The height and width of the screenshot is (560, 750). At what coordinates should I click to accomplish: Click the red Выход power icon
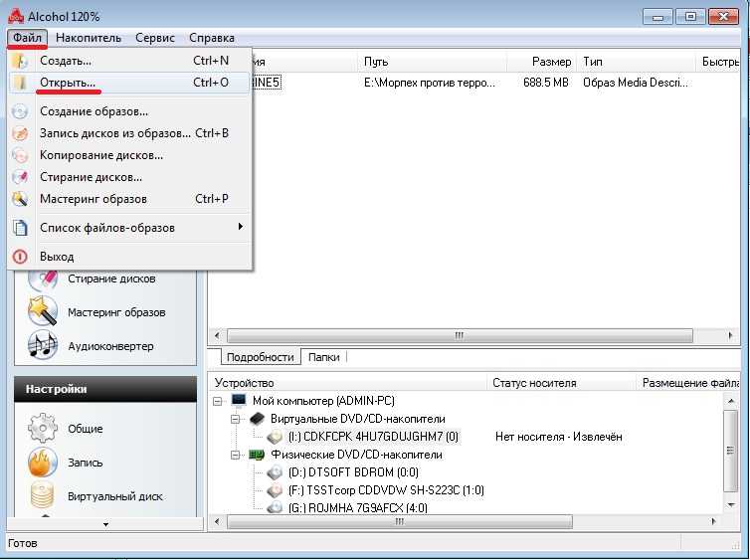click(20, 257)
